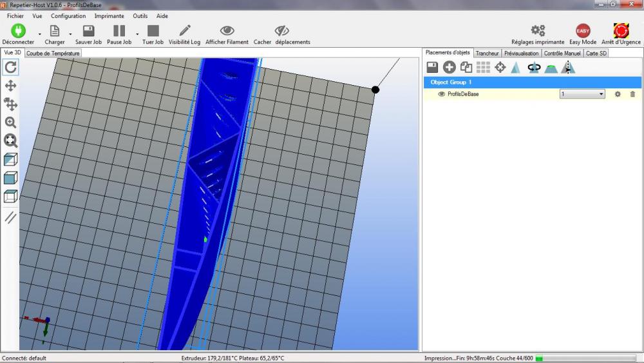Select the zoom magnifier tool

point(10,123)
